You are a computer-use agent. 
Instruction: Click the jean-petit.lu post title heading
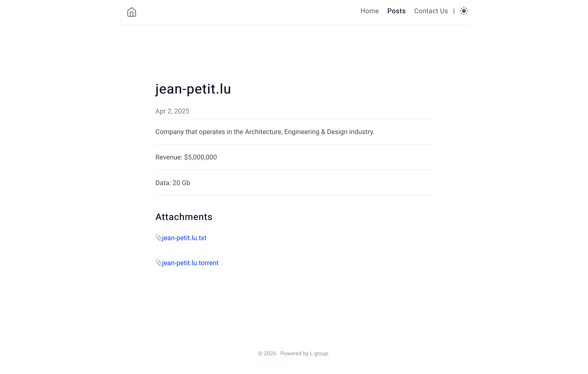coord(193,89)
